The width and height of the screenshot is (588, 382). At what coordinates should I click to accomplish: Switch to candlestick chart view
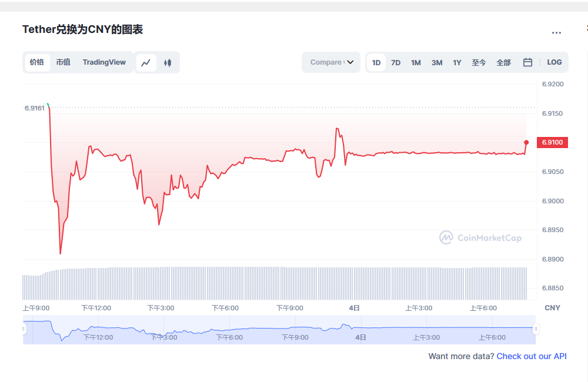(166, 62)
